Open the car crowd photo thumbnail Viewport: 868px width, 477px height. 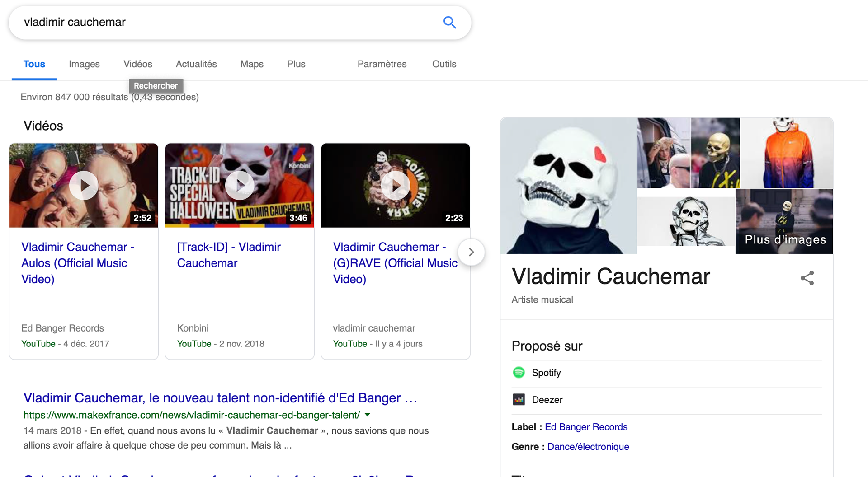click(664, 153)
